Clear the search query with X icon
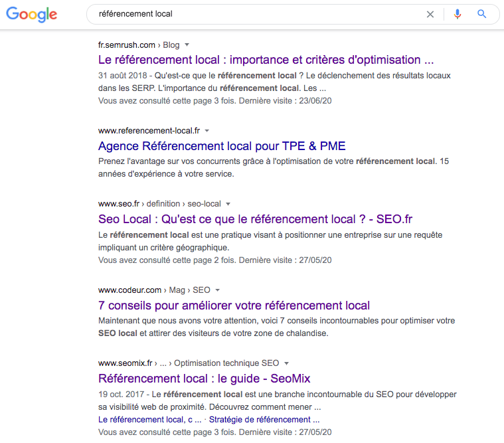This screenshot has height=443, width=504. pos(430,14)
